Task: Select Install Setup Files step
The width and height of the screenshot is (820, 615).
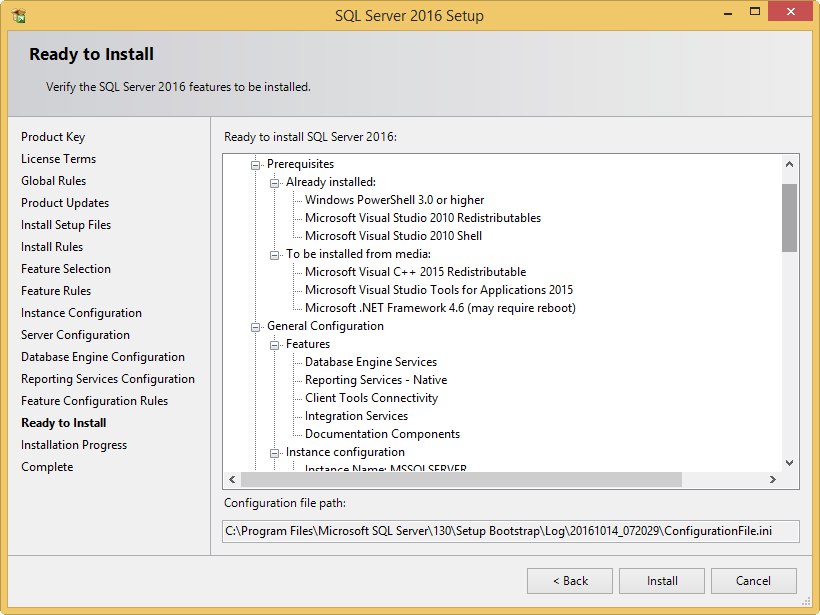Action: click(66, 225)
